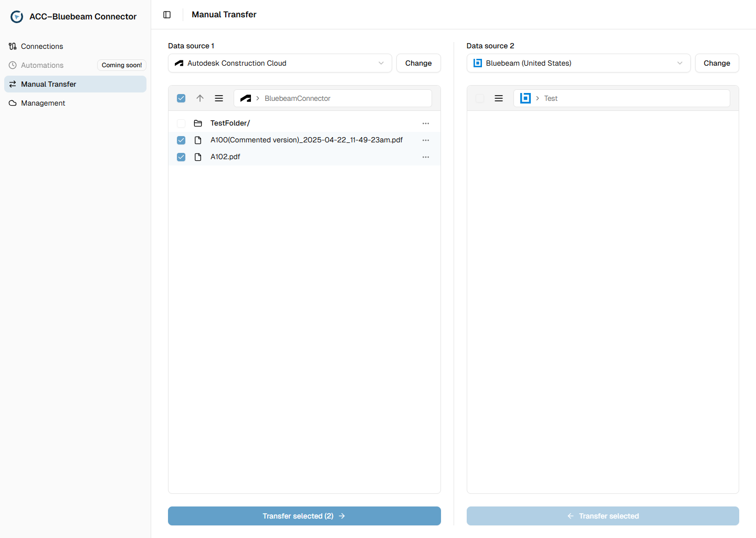Click the Autodesk root icon in breadcrumb
Screen dimensions: 756x538
(x=246, y=98)
